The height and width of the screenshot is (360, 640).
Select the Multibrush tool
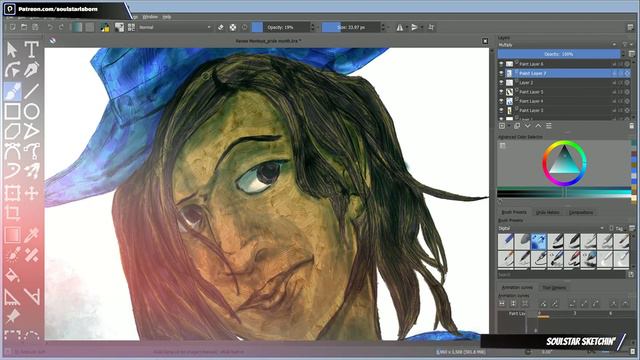(x=31, y=171)
